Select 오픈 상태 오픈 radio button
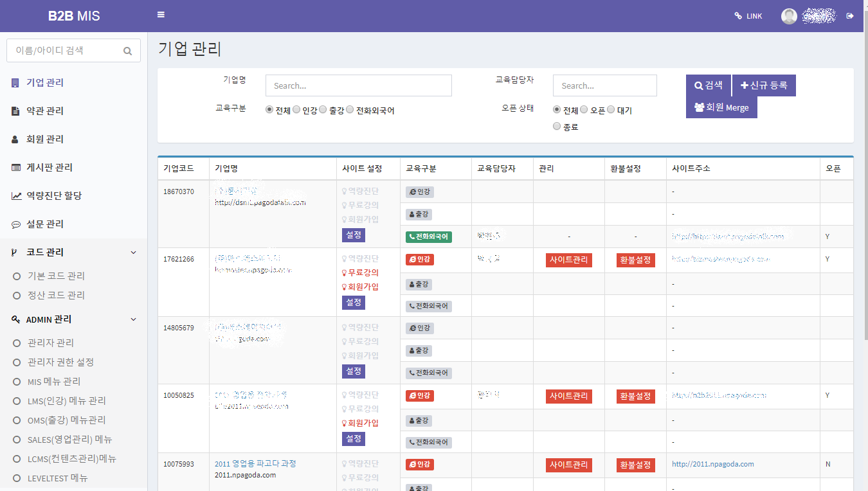Viewport: 868px width, 491px height. click(584, 110)
